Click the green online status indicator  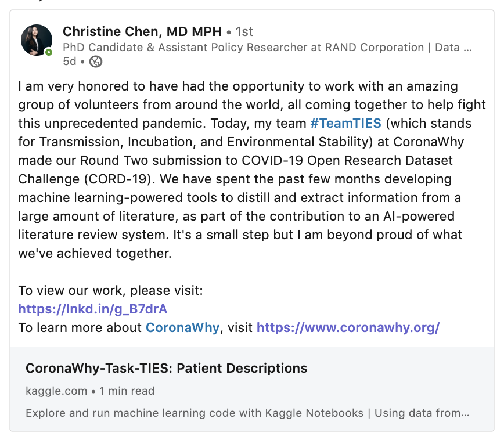pyautogui.click(x=49, y=52)
